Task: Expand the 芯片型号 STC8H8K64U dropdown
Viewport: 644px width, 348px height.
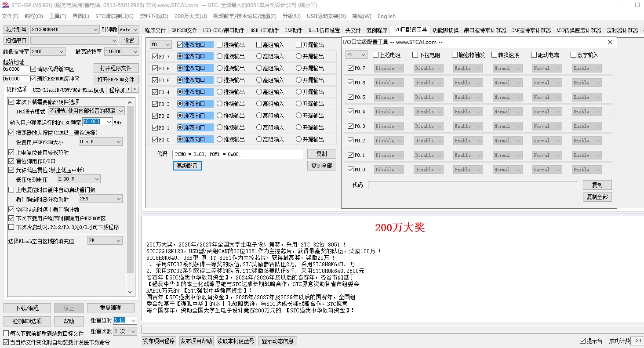Action: (x=96, y=29)
